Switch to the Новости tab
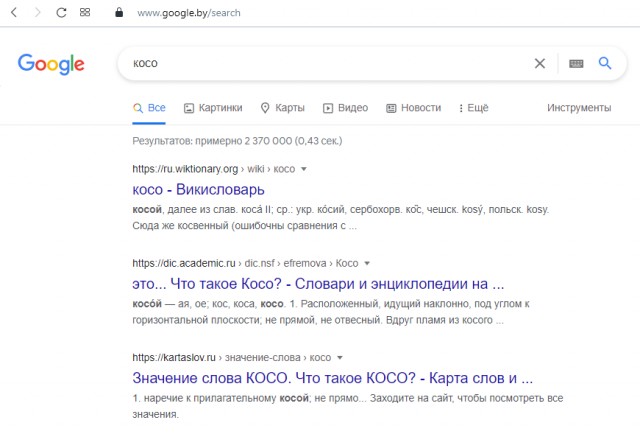 coord(413,108)
